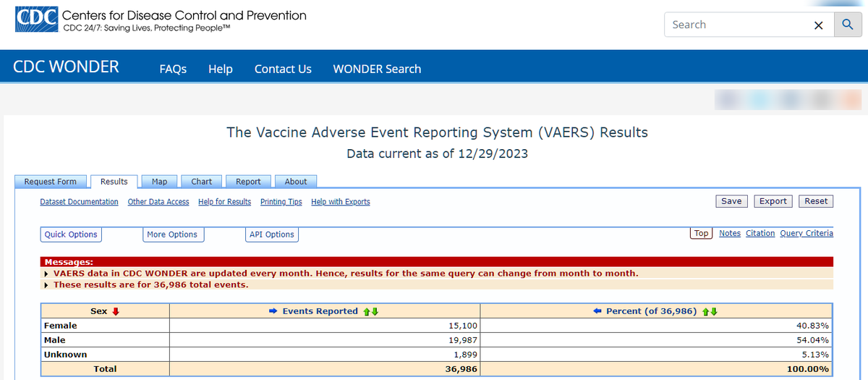Open CDC WONDER home link
Viewport: 868px width, 380px height.
click(x=66, y=67)
